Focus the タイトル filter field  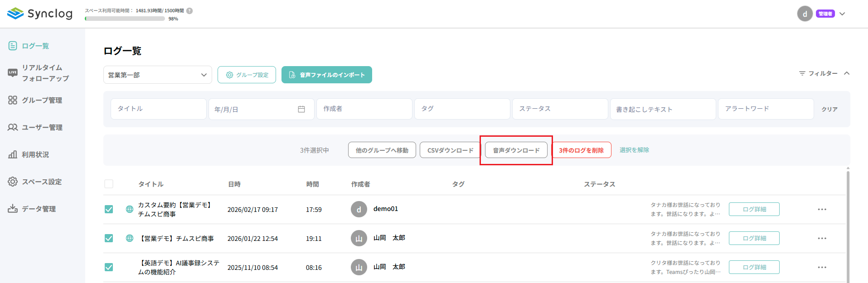click(158, 109)
